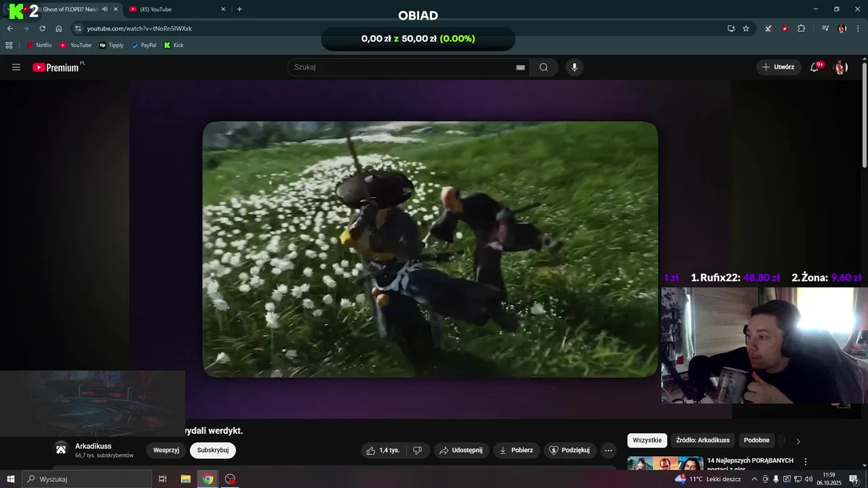Start voice search with the microphone
Screen dimensions: 868x488
click(x=574, y=67)
